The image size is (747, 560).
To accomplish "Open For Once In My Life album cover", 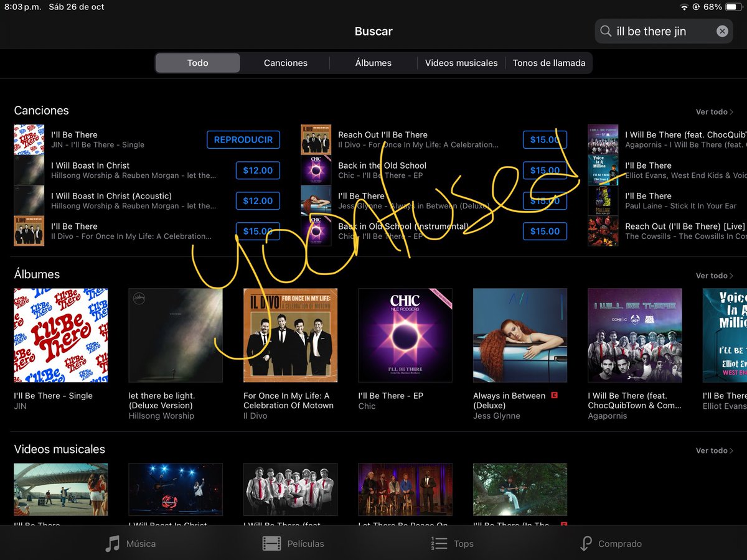I will coord(291,335).
